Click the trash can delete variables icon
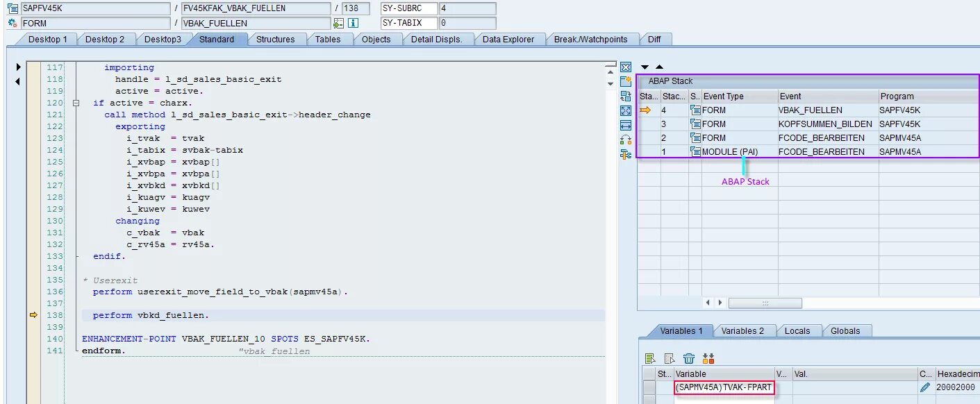980x404 pixels. pyautogui.click(x=689, y=359)
